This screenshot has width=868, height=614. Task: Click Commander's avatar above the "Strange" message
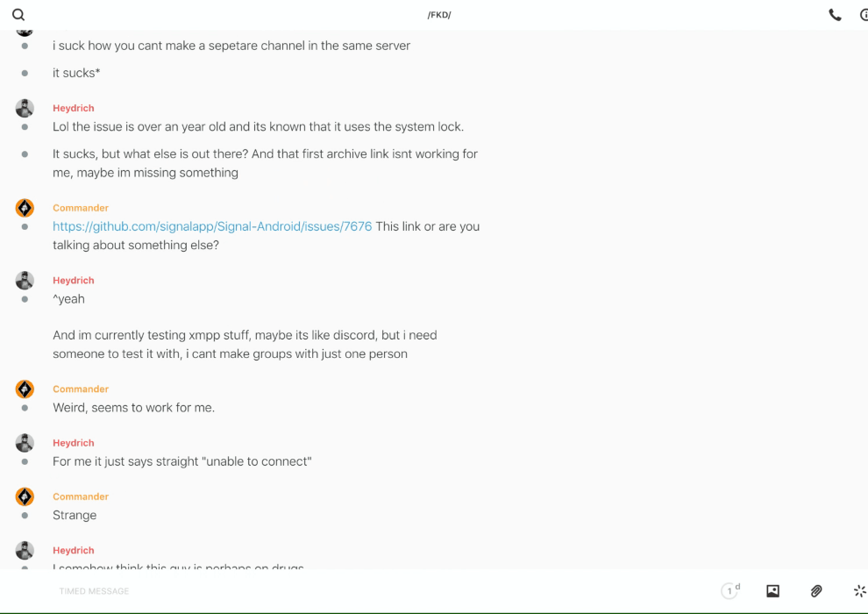(25, 496)
